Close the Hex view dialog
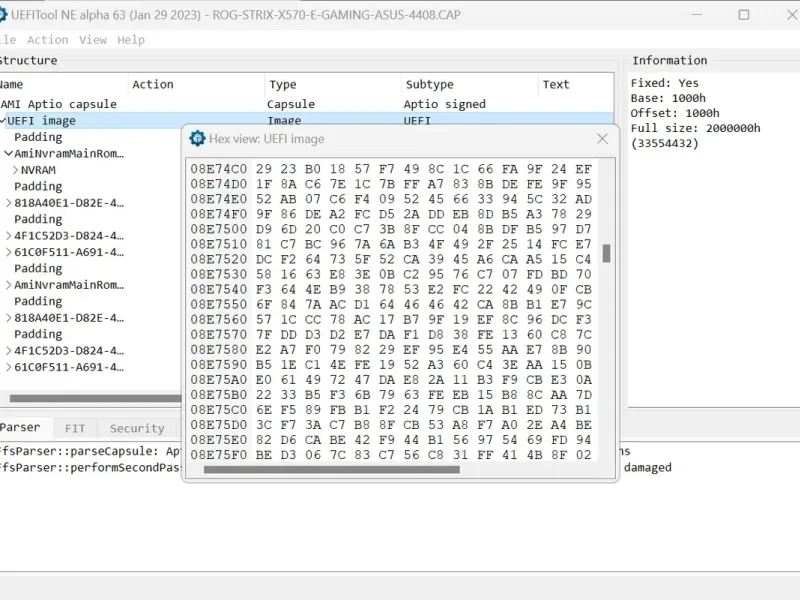Image resolution: width=800 pixels, height=600 pixels. point(602,139)
